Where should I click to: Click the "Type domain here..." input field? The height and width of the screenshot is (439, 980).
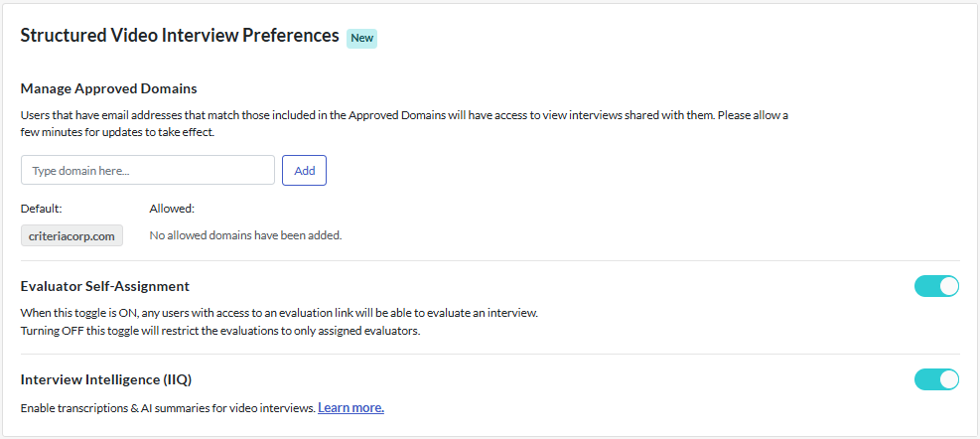(x=147, y=171)
